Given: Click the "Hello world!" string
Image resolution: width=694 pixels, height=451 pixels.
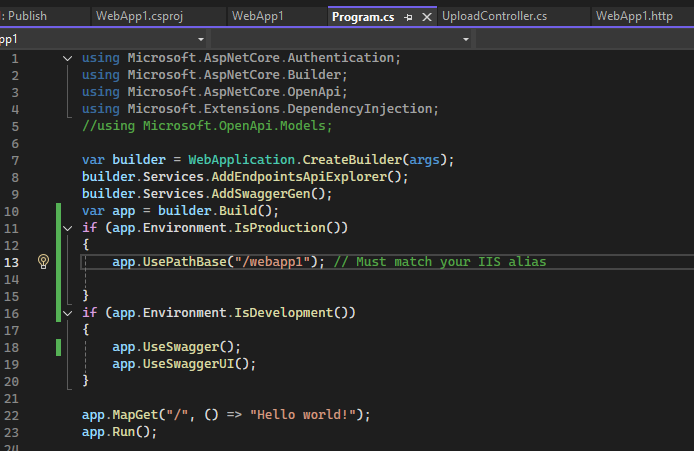Looking at the screenshot, I should [x=303, y=415].
